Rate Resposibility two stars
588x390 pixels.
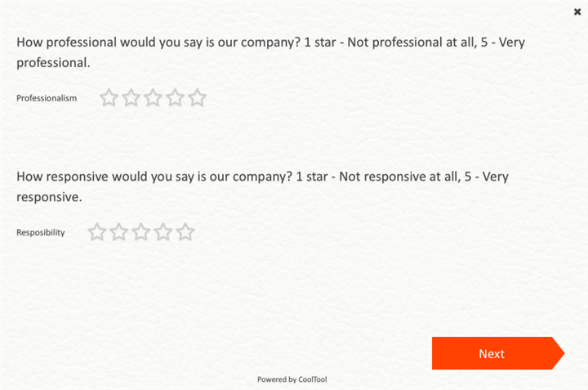(119, 232)
